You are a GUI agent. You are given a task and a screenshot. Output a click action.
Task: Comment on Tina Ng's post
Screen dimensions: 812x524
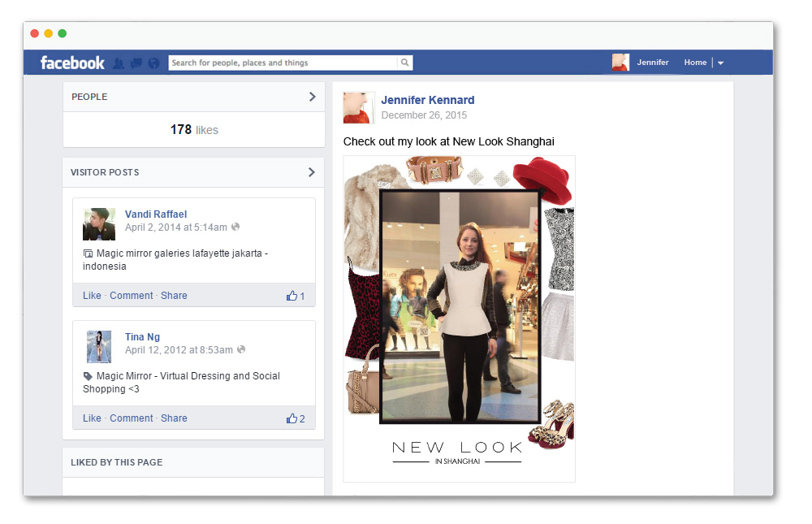[x=132, y=418]
